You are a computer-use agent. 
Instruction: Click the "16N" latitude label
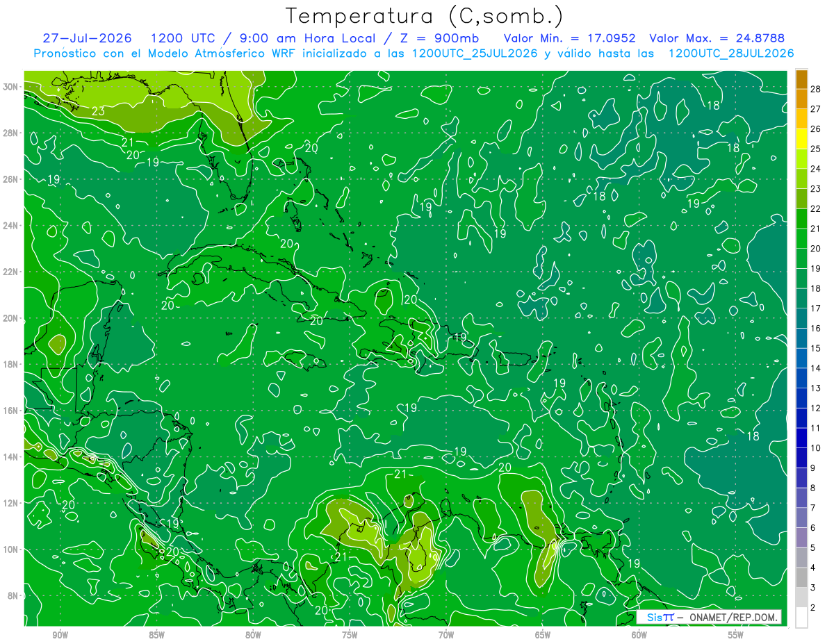[10, 411]
